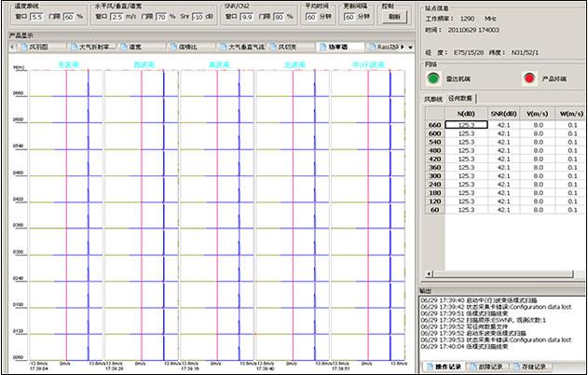This screenshot has height=375, width=588.
Task: Click the 平均时间 minutes input field
Action: point(310,17)
